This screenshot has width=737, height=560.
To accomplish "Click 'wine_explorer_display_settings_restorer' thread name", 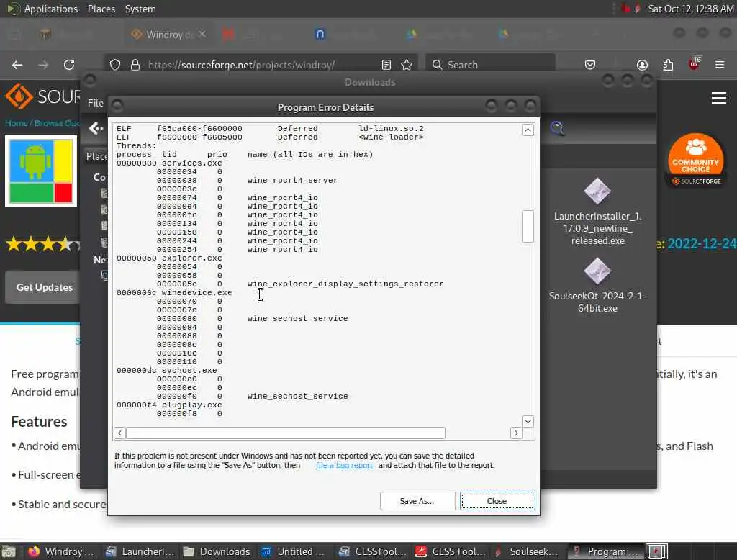I will pyautogui.click(x=345, y=284).
